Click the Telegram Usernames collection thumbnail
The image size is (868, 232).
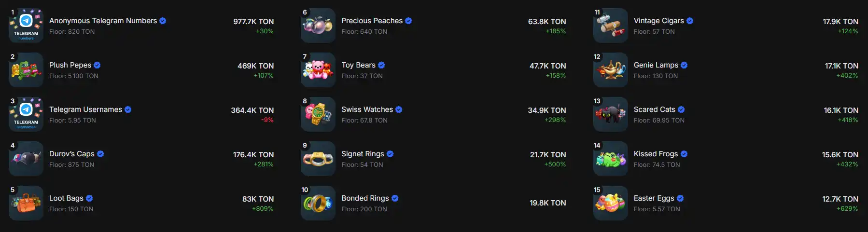click(x=26, y=114)
